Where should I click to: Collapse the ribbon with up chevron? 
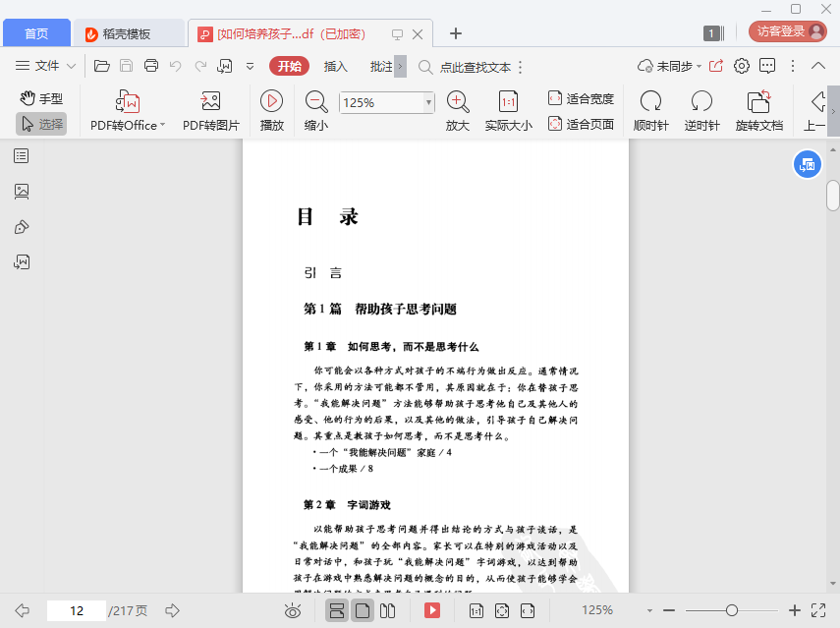pyautogui.click(x=818, y=66)
